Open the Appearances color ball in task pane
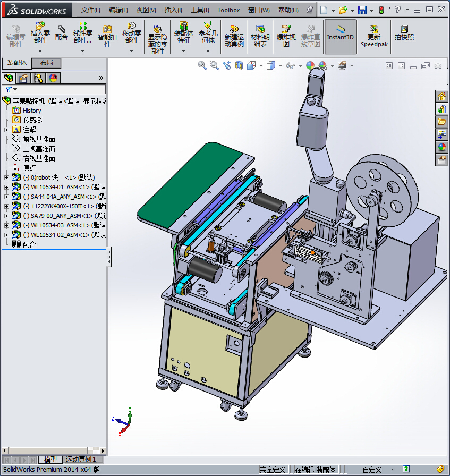Image resolution: width=450 pixels, height=476 pixels. 442,147
